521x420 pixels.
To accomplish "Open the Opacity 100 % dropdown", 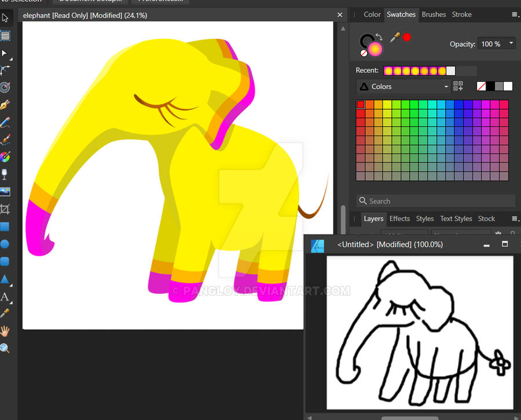I will click(511, 43).
